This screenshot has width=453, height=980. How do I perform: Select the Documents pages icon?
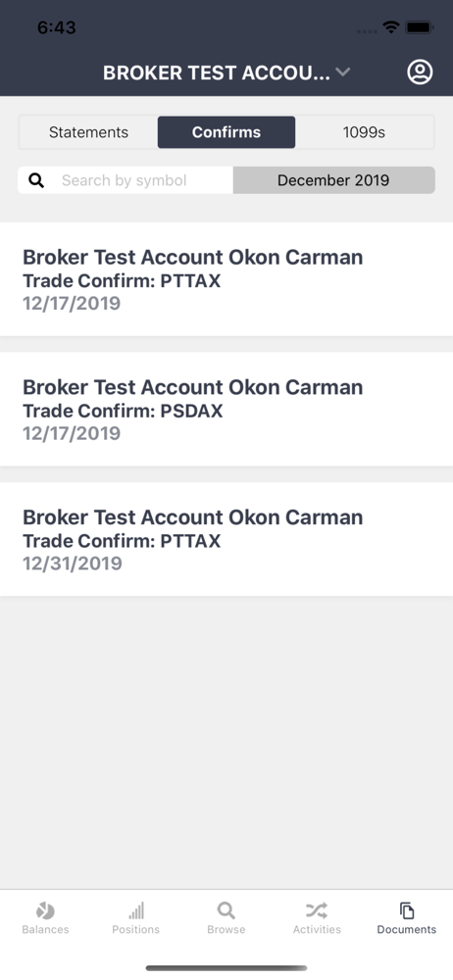pyautogui.click(x=407, y=910)
